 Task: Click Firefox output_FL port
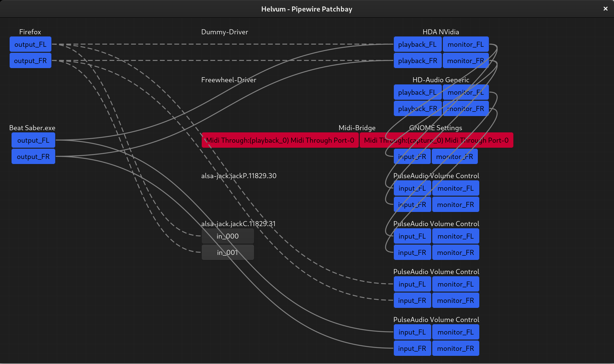(30, 44)
